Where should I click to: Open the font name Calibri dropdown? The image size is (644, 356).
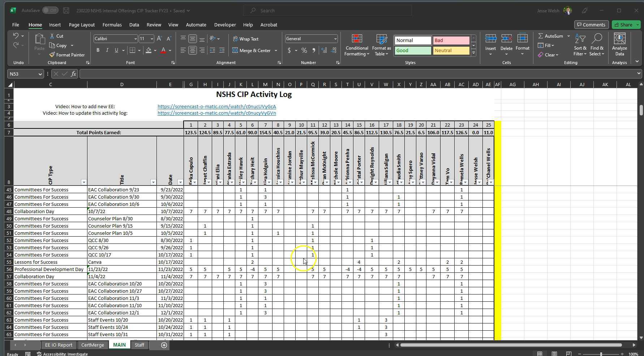tap(136, 39)
